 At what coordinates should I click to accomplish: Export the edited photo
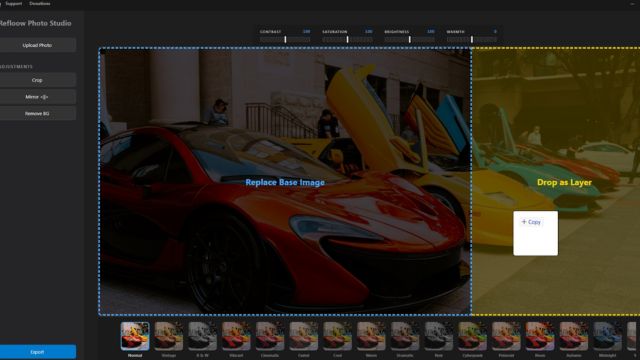tap(37, 352)
